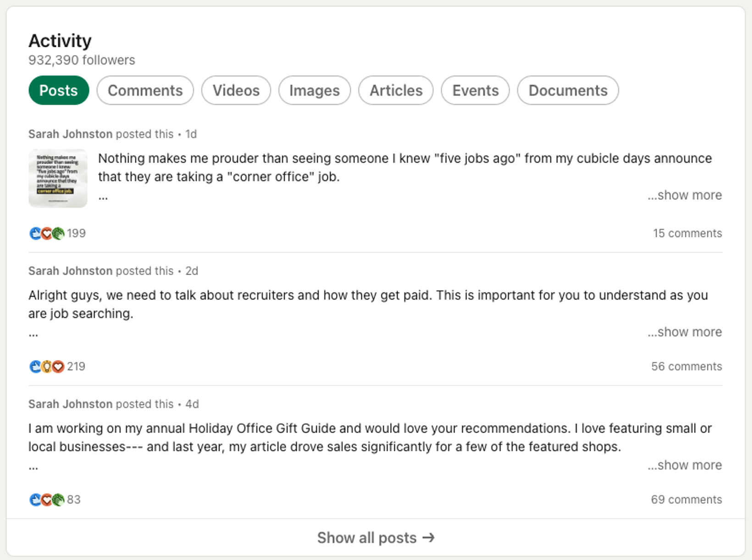
Task: Select the Posts filter tab
Action: point(58,90)
